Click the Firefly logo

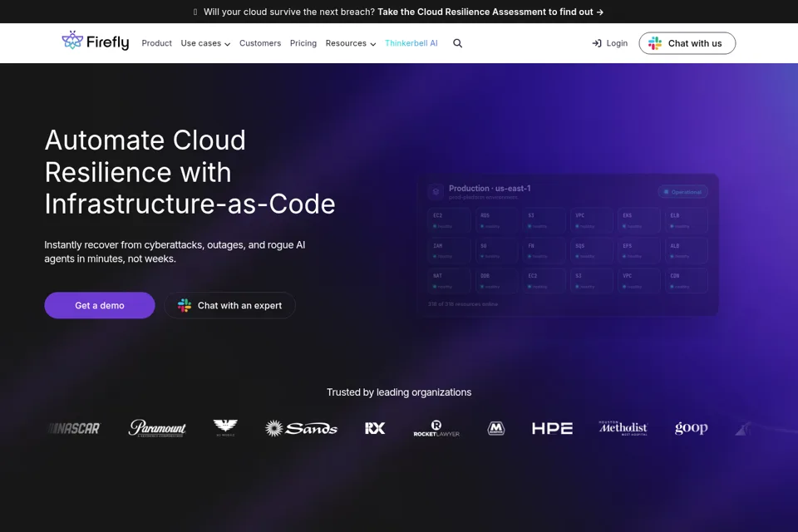[x=95, y=42]
